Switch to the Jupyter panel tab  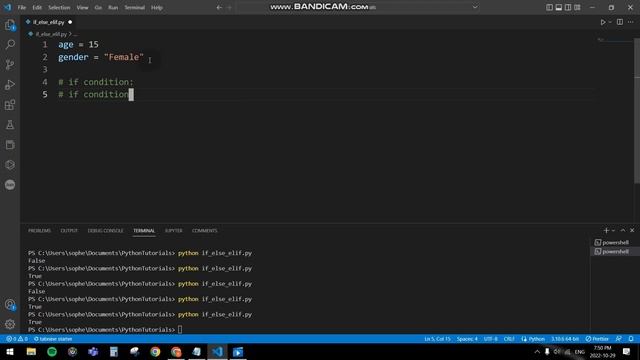173,231
